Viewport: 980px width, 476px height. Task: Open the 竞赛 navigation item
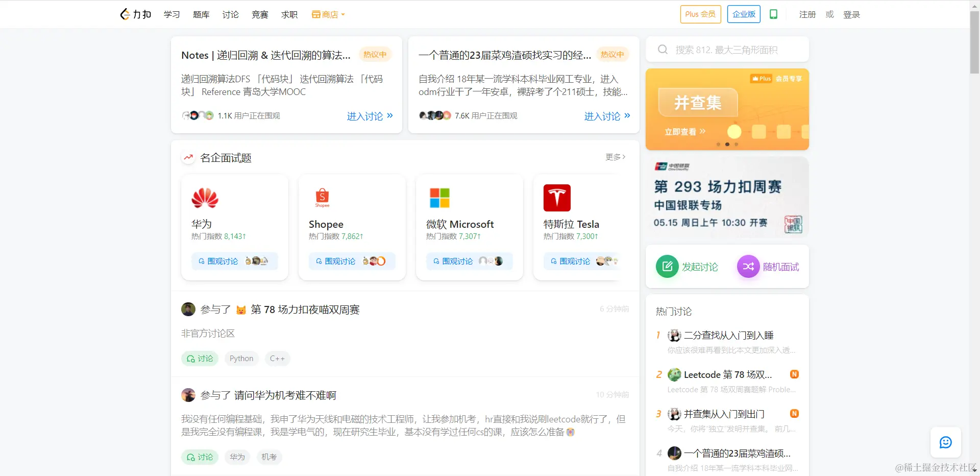point(260,14)
